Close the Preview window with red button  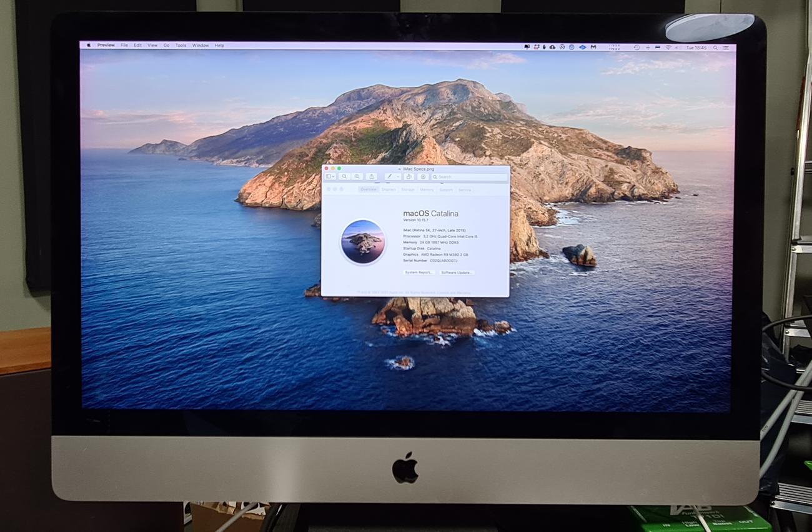[x=326, y=168]
